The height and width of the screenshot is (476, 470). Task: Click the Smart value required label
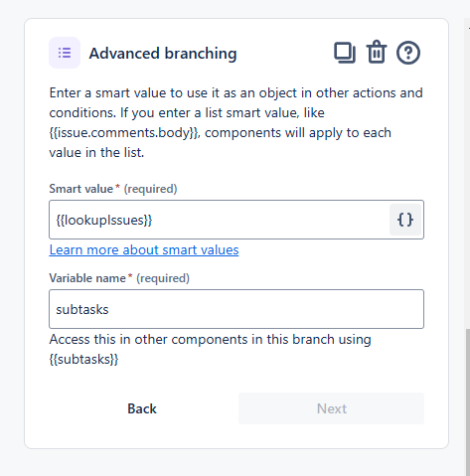click(113, 189)
